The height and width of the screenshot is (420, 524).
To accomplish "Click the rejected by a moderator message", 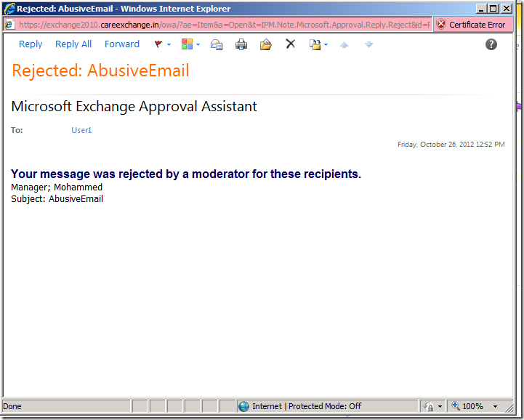I will coord(186,174).
